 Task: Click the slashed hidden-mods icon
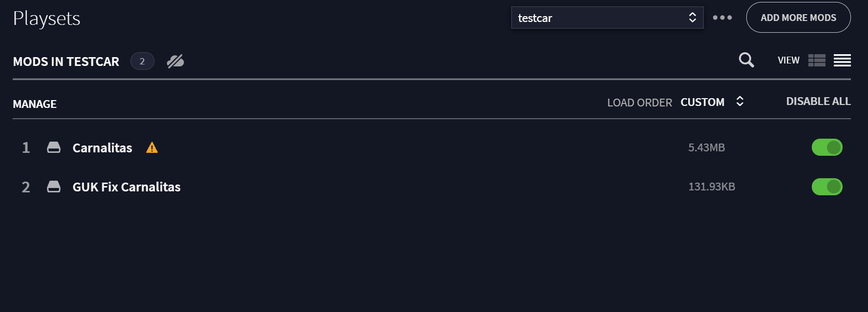pyautogui.click(x=175, y=61)
